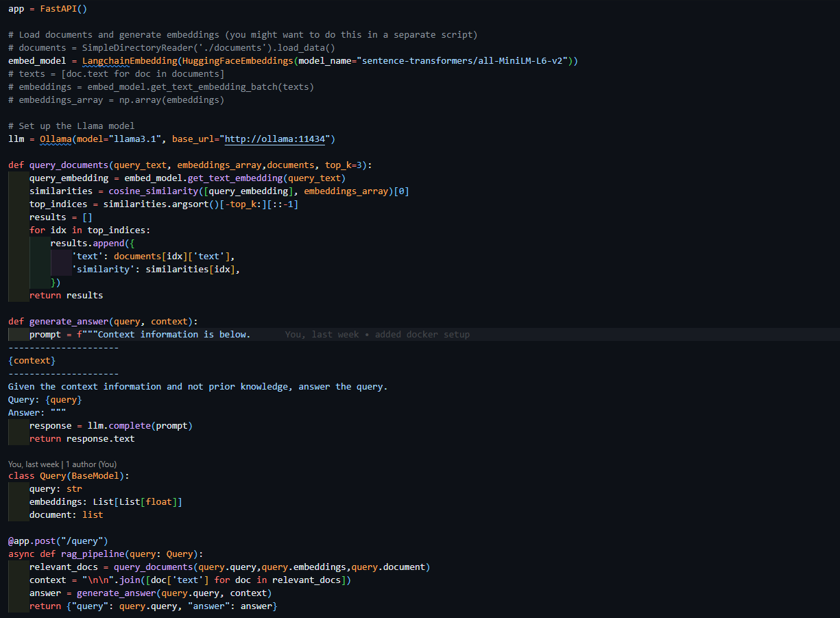Click the commented SimpleDirectoryReader line
The width and height of the screenshot is (840, 618).
pyautogui.click(x=171, y=48)
